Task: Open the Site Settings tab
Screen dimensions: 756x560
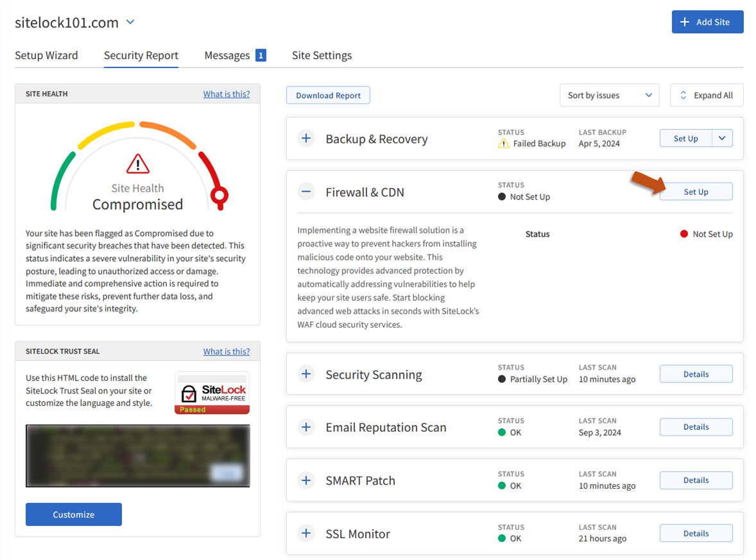Action: click(322, 55)
